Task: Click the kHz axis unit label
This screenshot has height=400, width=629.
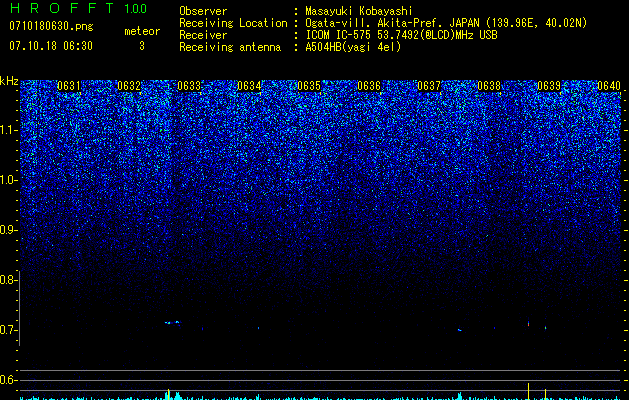Action: [x=9, y=81]
